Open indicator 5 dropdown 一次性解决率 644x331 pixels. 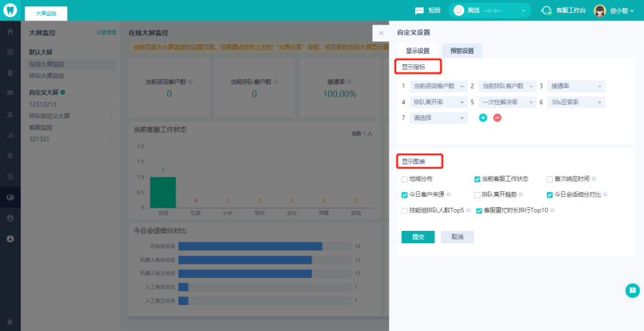tap(508, 102)
